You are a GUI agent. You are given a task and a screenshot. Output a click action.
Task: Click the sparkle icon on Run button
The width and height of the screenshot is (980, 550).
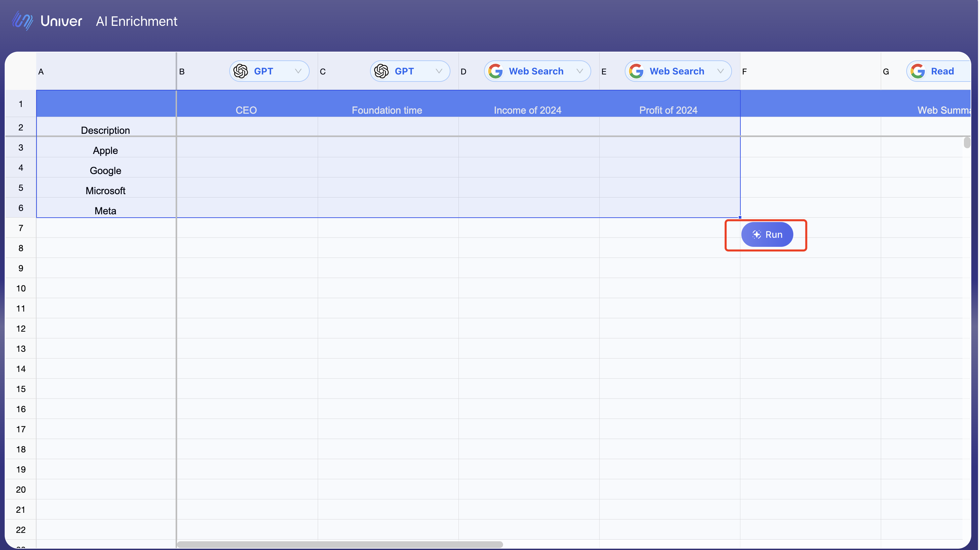[757, 234]
